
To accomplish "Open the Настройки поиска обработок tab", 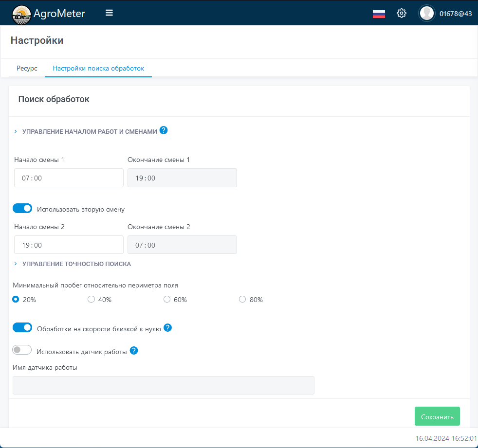I will pos(98,69).
